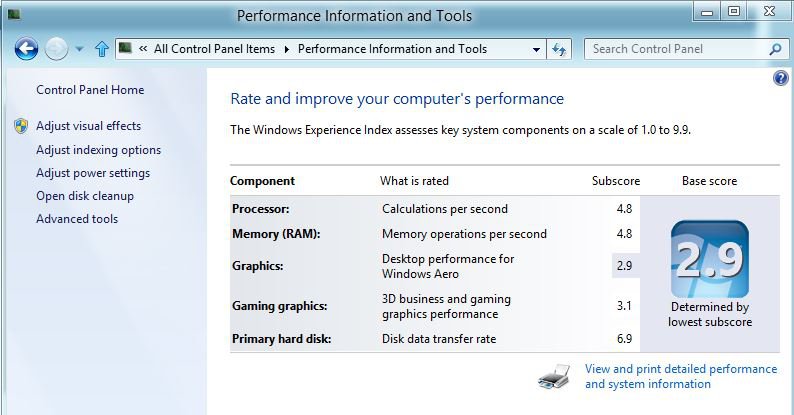Expand the address bar history dropdown
This screenshot has width=794, height=415.
click(x=536, y=50)
